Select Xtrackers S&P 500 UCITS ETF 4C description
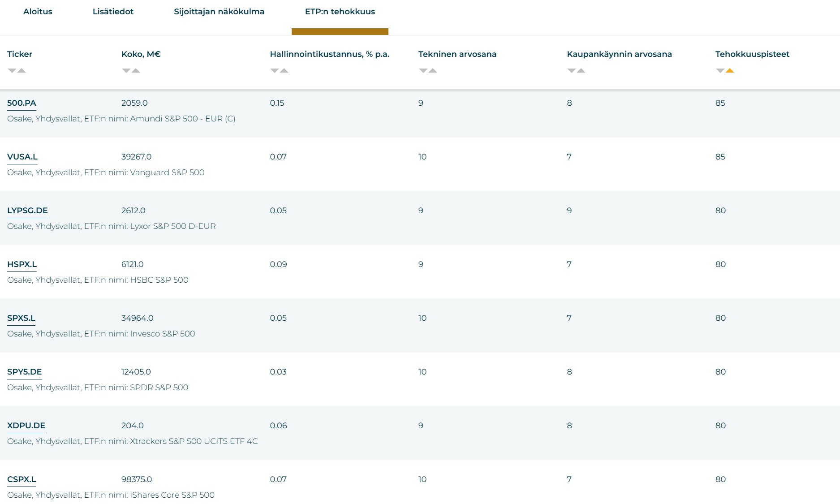Screen dimensions: 840x504 133,441
